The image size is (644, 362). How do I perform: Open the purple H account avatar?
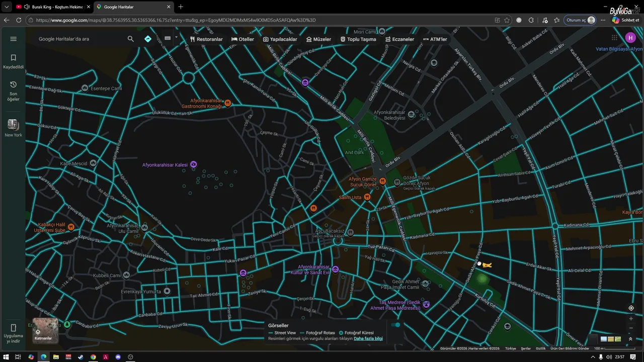pyautogui.click(x=630, y=38)
